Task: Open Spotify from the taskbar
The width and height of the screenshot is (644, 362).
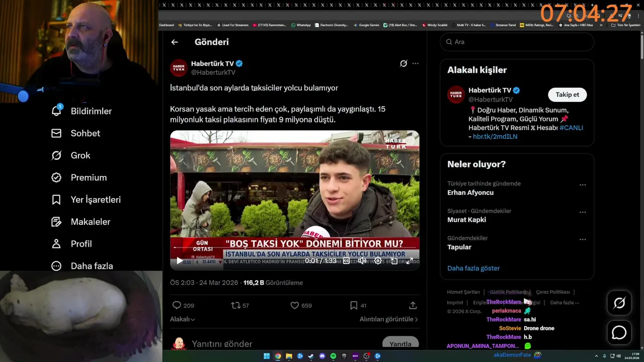Action: tap(333, 356)
